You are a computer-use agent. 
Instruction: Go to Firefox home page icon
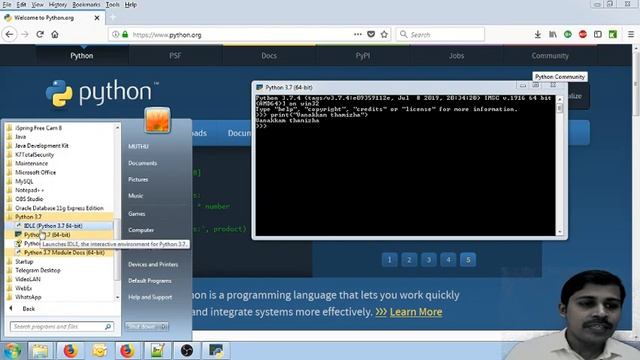point(55,34)
